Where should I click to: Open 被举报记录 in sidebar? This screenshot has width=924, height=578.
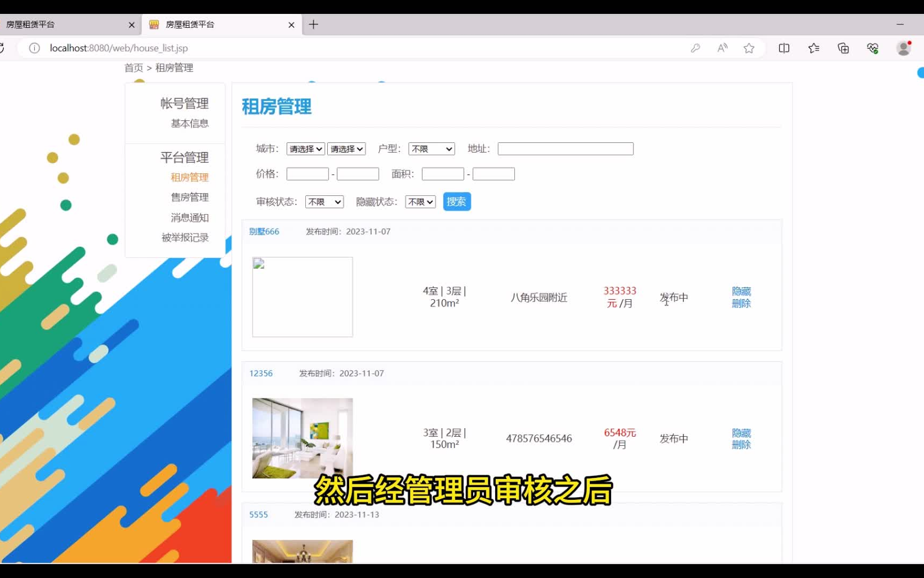(x=185, y=238)
